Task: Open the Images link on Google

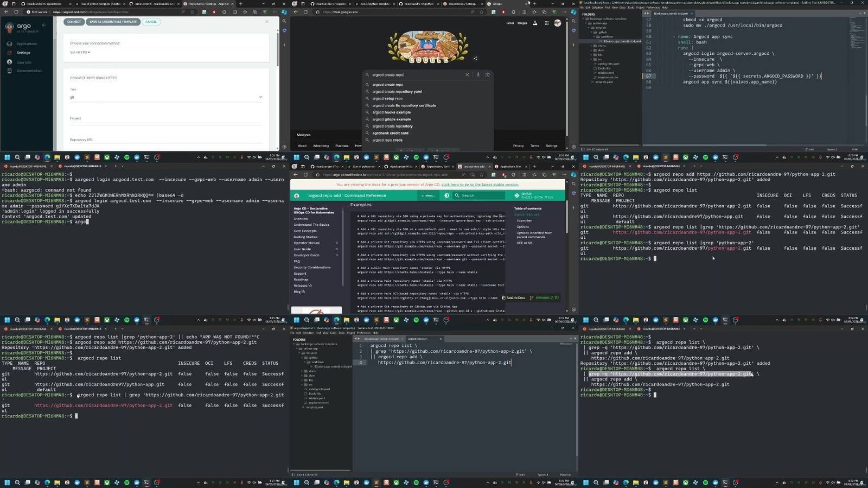Action: 522,23
